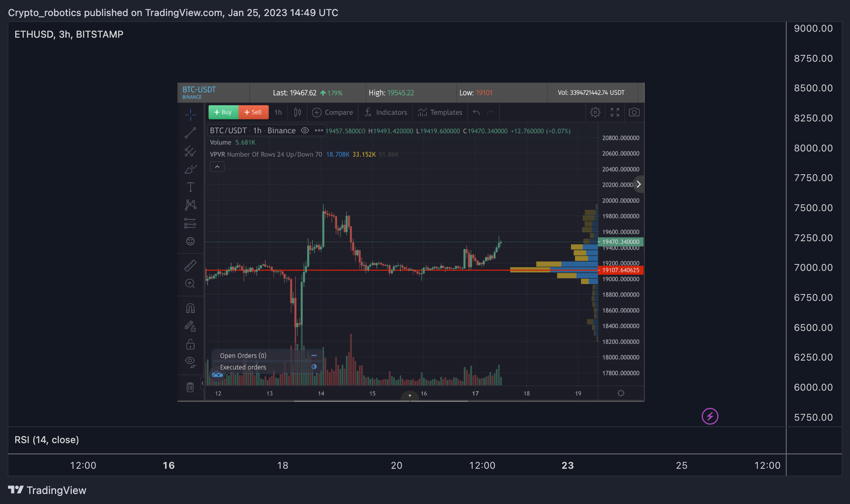Collapse the indicator legend with chevron
850x504 pixels.
(x=217, y=167)
